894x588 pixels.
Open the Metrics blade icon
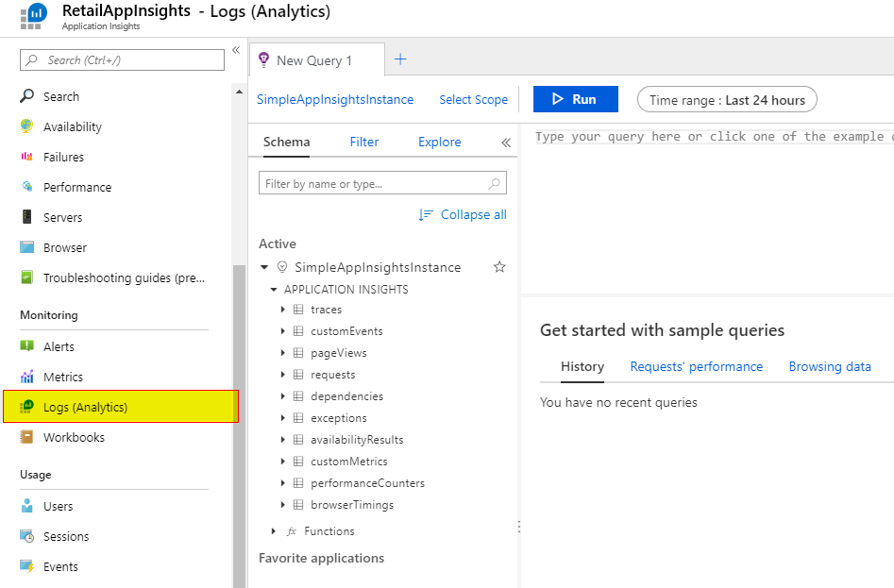tap(27, 376)
